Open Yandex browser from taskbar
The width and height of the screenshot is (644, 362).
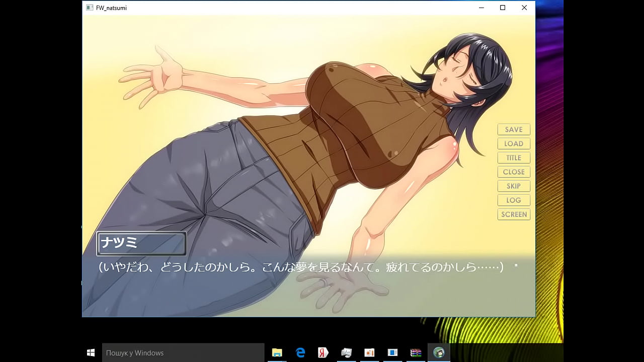[323, 352]
